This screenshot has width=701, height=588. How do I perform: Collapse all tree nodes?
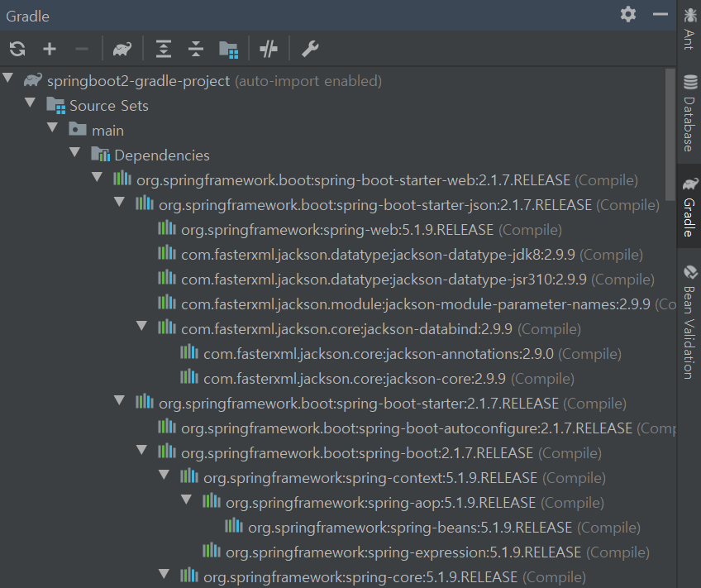point(196,49)
